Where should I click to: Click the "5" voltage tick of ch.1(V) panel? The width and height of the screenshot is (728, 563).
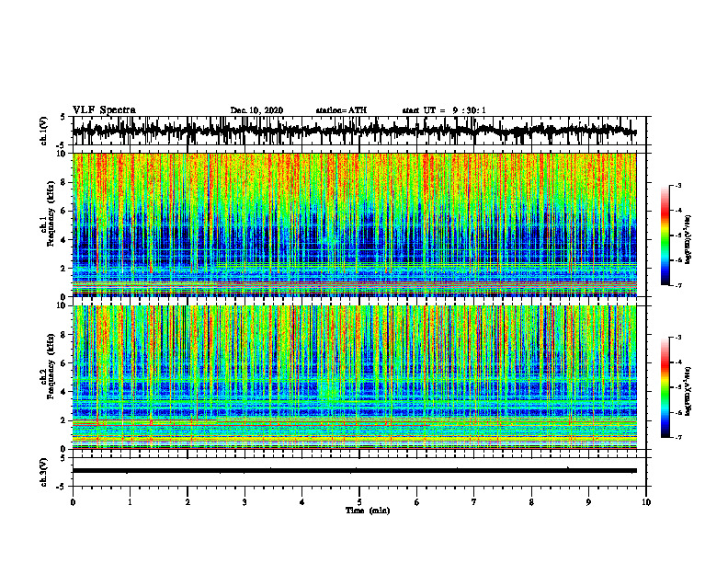click(x=63, y=118)
